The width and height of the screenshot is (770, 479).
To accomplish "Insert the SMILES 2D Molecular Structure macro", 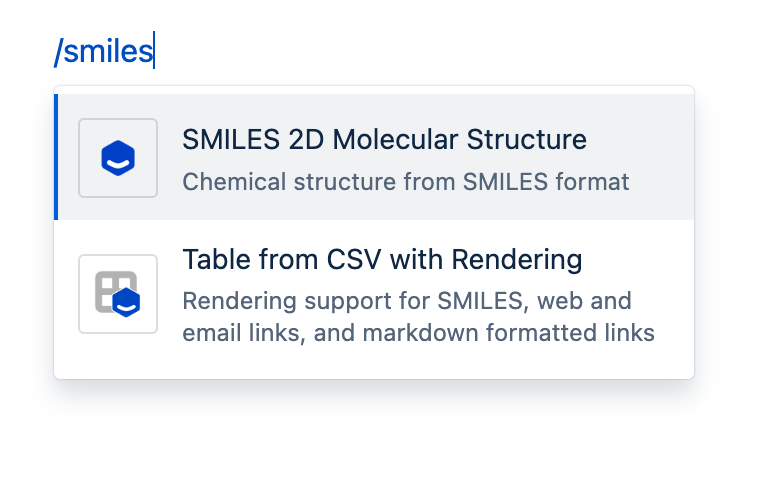I will click(x=374, y=158).
